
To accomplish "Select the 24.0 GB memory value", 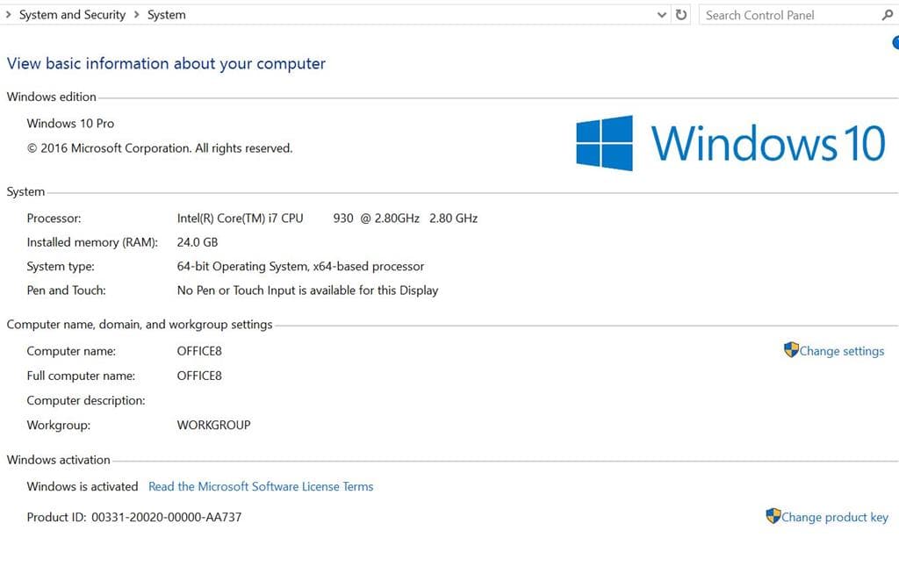I will [198, 242].
